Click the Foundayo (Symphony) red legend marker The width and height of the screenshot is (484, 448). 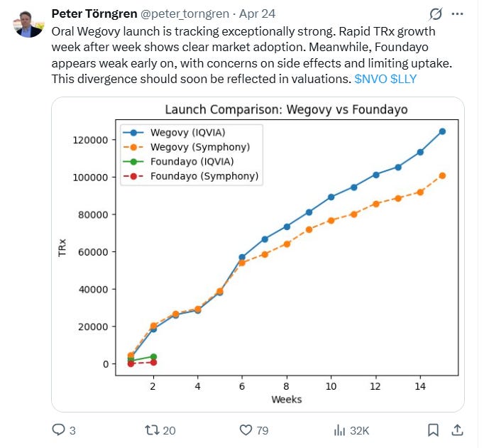[x=133, y=176]
